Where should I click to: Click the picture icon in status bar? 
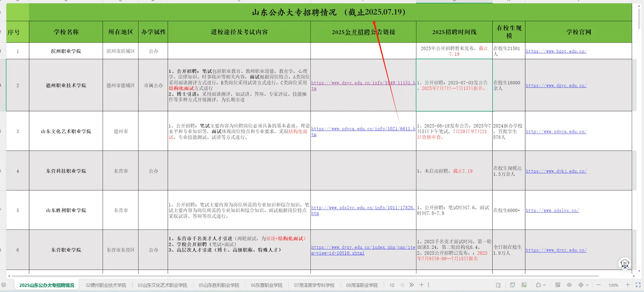click(524, 285)
